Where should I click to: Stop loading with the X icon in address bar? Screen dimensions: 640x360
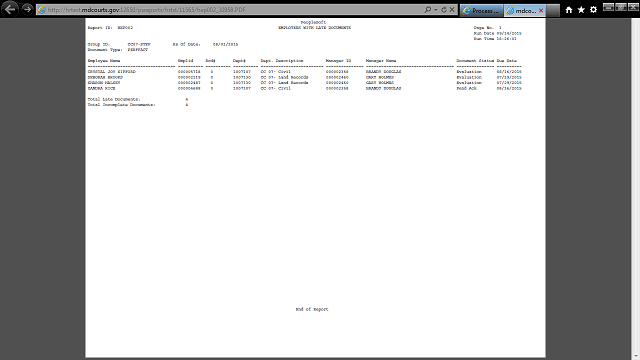click(452, 9)
